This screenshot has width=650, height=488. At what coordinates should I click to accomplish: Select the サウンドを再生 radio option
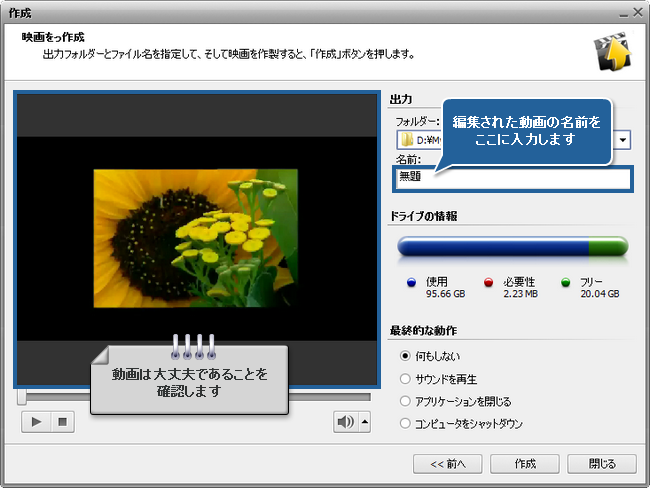[x=438, y=379]
